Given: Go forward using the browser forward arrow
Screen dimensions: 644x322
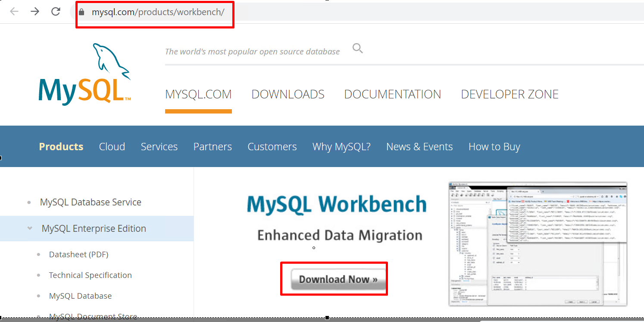Looking at the screenshot, I should 34,12.
